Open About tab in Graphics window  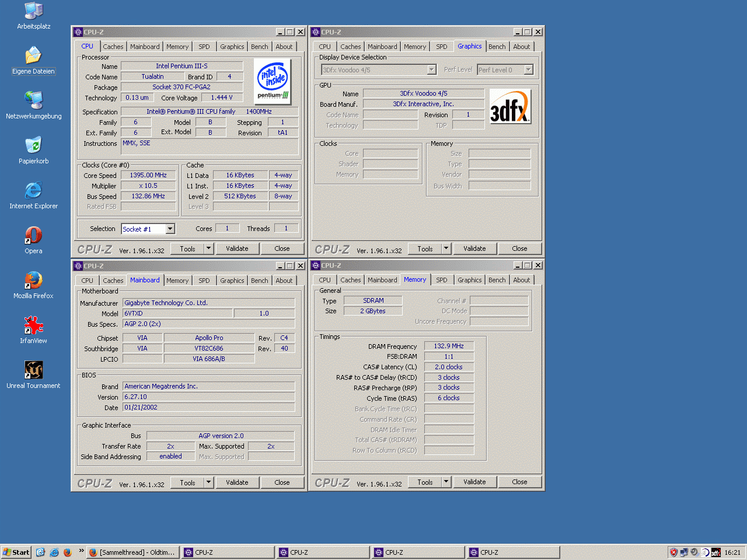pyautogui.click(x=522, y=47)
